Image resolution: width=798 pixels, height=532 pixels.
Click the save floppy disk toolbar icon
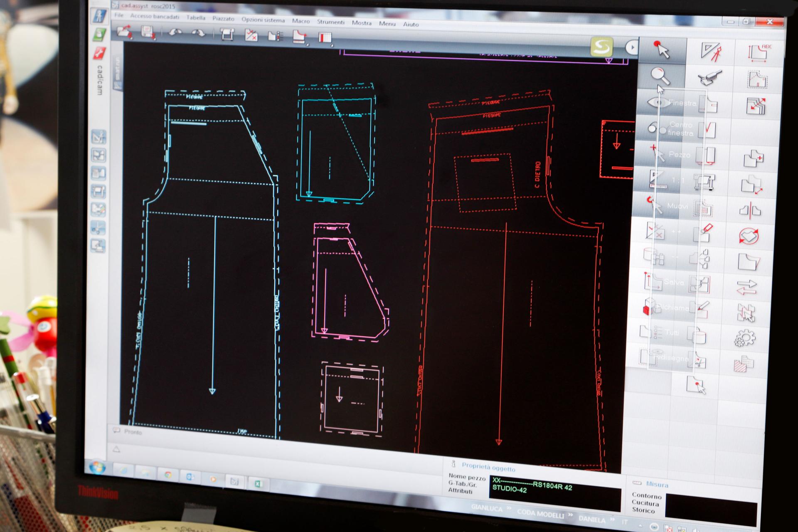point(148,32)
